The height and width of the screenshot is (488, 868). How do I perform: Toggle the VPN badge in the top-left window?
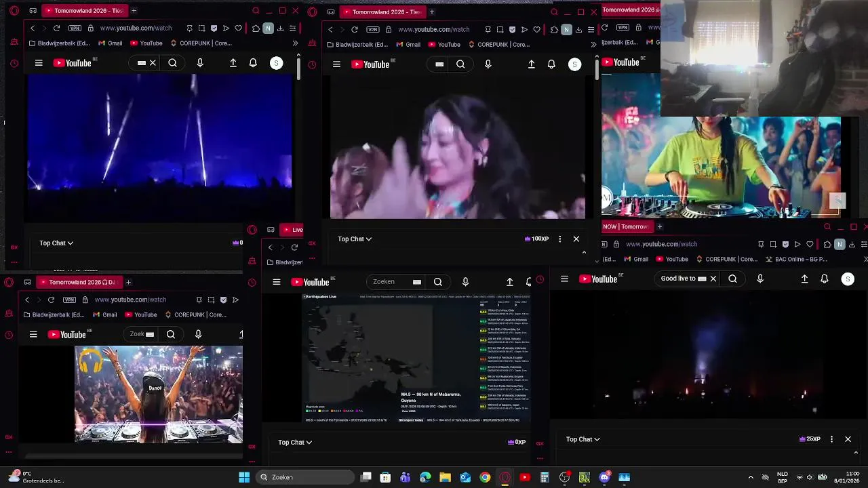pyautogui.click(x=75, y=28)
